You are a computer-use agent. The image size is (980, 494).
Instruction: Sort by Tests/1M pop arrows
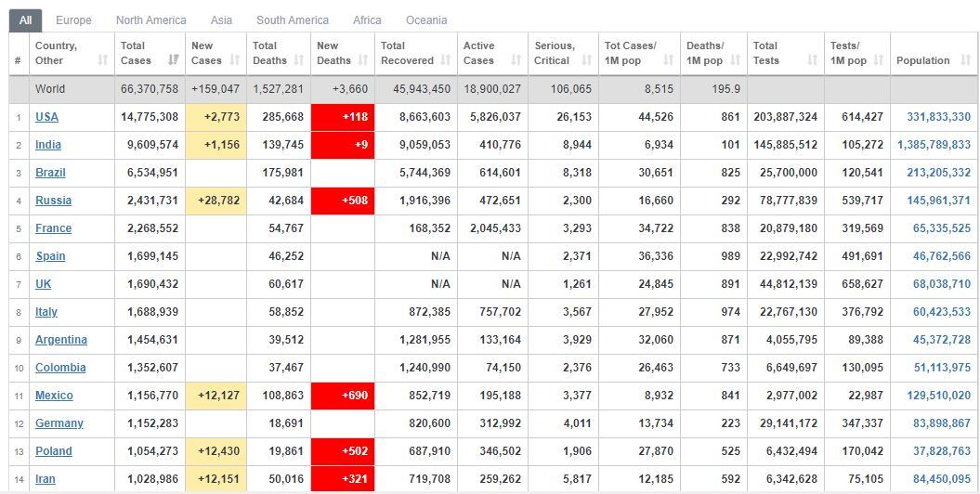[x=879, y=60]
